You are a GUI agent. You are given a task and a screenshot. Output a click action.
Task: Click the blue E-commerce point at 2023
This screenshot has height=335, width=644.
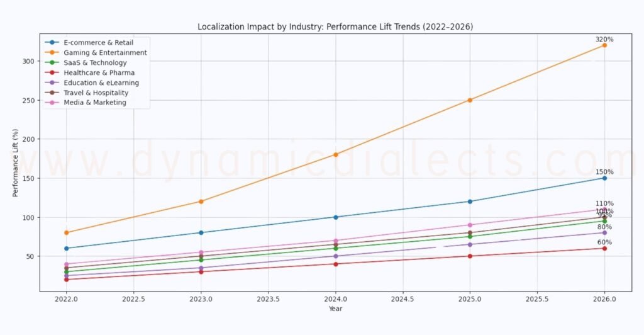(201, 232)
